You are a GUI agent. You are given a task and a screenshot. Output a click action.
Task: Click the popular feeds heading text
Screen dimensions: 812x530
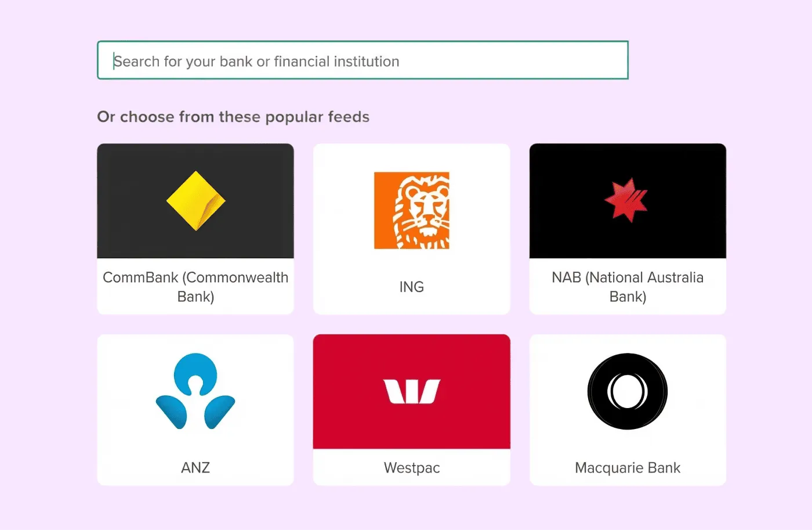coord(233,117)
